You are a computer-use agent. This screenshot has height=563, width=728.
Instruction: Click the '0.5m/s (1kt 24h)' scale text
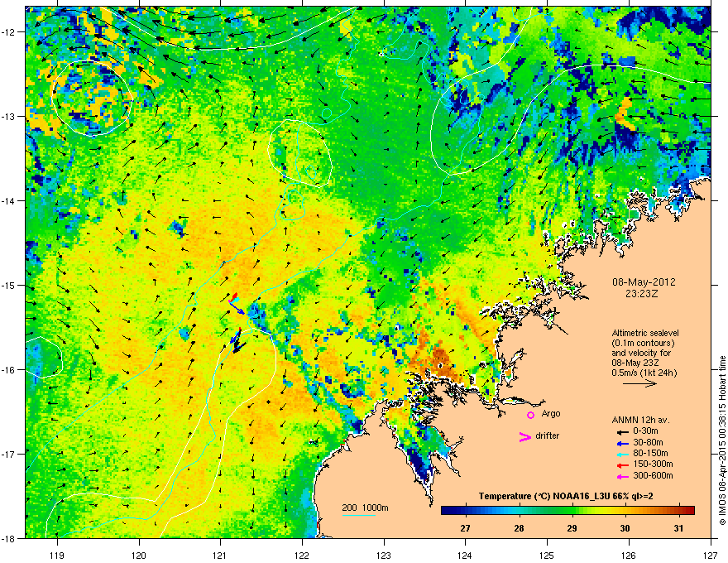tap(644, 373)
